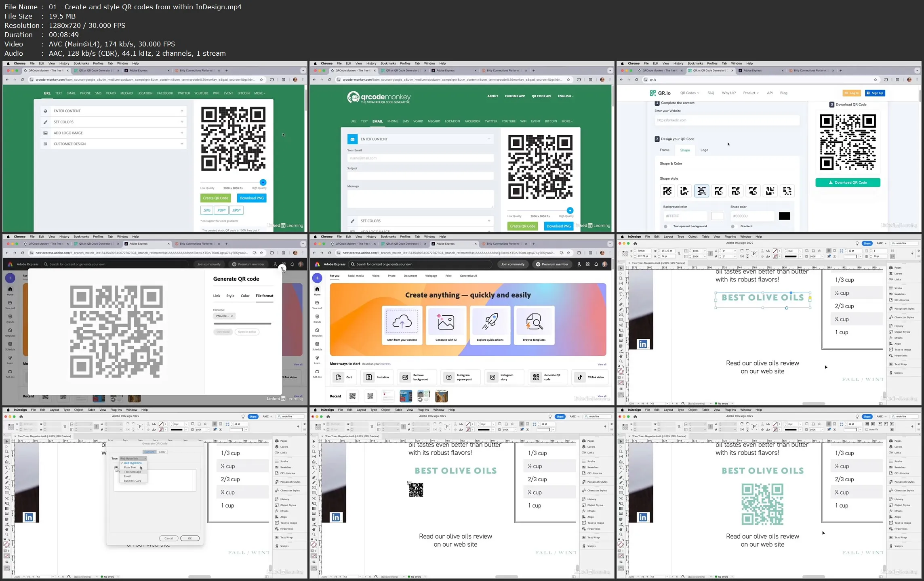
Task: Choose the highlighted shape style tile on QR.io
Action: (x=701, y=191)
